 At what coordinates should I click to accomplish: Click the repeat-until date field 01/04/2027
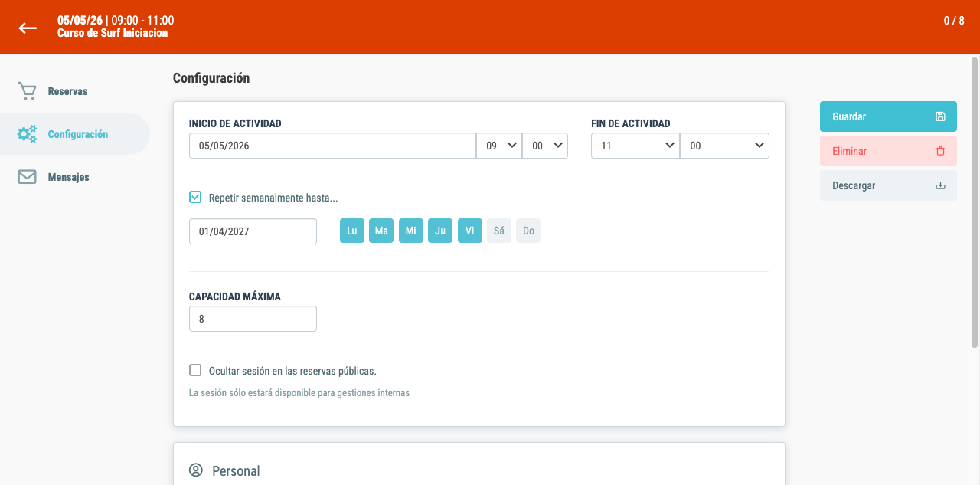coord(253,231)
